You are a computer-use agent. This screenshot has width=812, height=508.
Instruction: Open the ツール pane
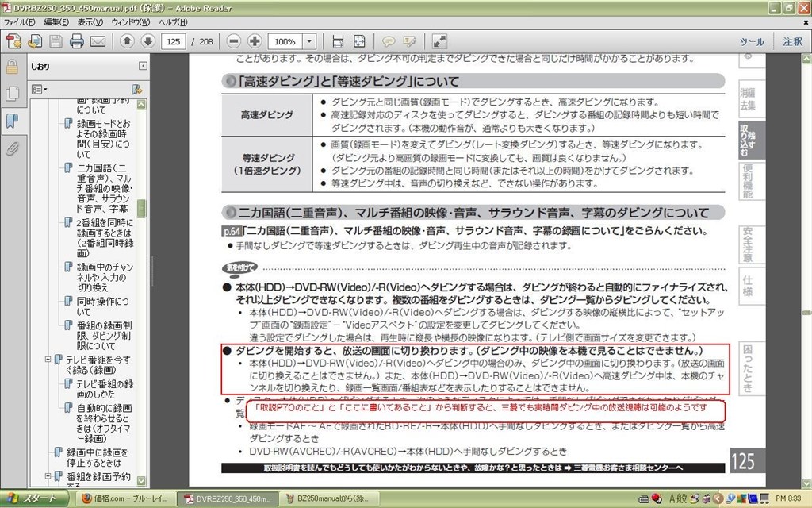point(752,42)
